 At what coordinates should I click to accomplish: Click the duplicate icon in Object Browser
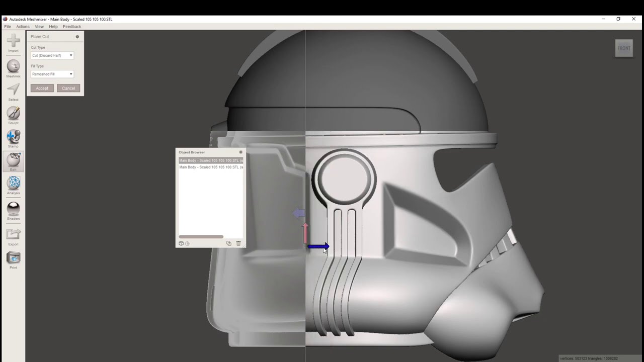point(228,243)
